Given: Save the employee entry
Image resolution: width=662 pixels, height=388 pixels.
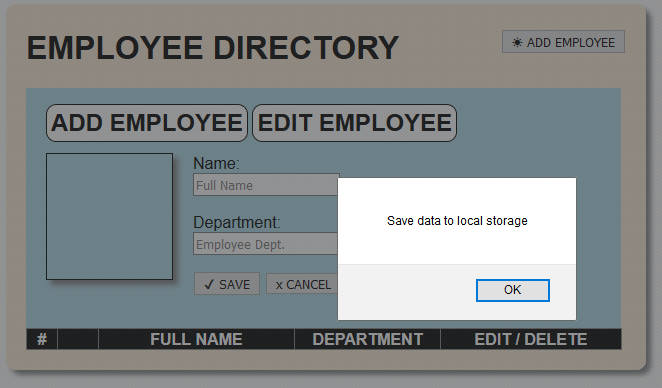Looking at the screenshot, I should tap(227, 284).
